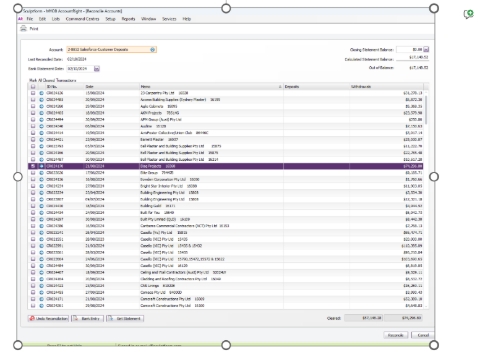Select the Canberra Commercial Contractors memo cell
The image size is (480, 360).
[x=211, y=226]
